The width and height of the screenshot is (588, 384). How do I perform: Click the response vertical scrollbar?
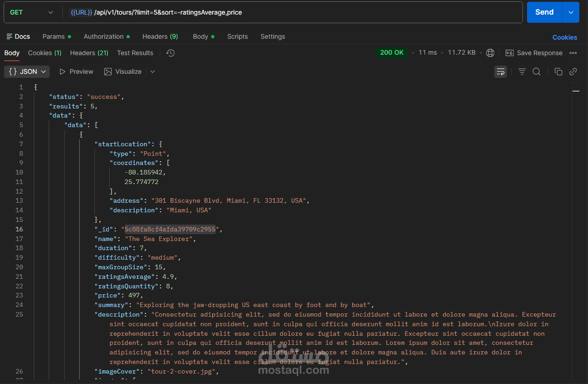point(576,230)
